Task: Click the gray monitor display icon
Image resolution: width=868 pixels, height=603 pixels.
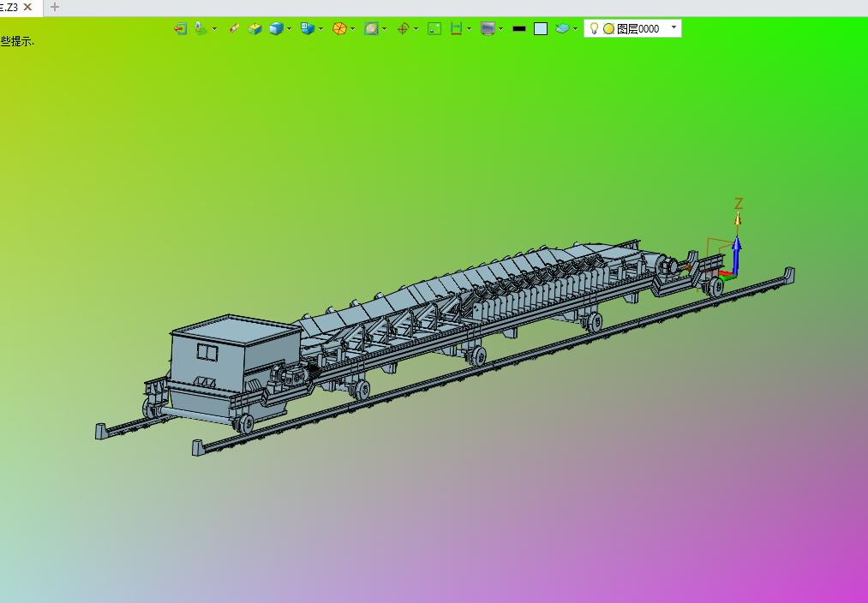Action: pyautogui.click(x=488, y=28)
